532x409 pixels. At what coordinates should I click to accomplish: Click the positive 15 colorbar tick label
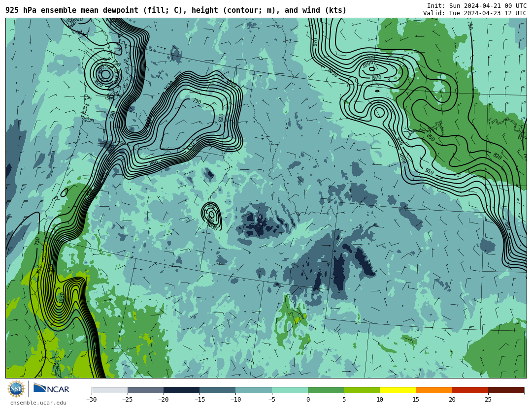(416, 400)
